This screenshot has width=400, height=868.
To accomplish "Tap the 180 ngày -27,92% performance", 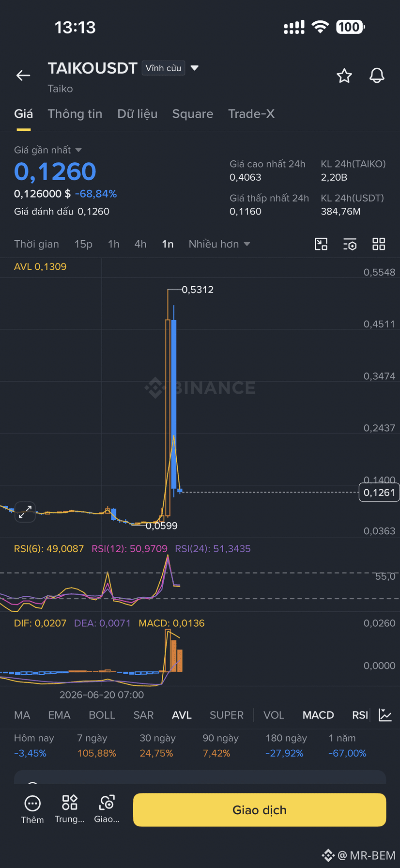I will 286,745.
